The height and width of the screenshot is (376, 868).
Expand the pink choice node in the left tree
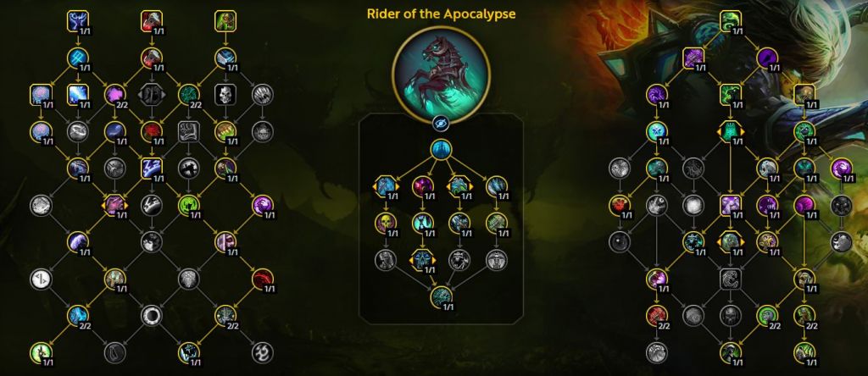(x=114, y=205)
